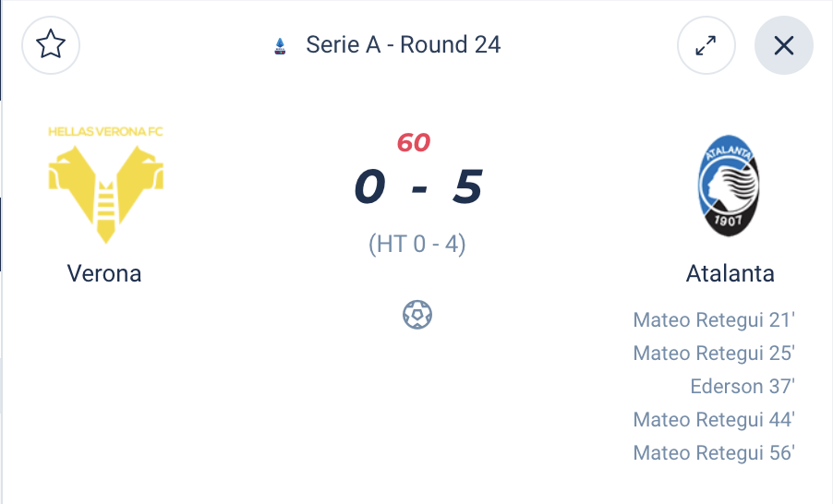Select Mateo Retegui's 44' goal entry

point(714,419)
